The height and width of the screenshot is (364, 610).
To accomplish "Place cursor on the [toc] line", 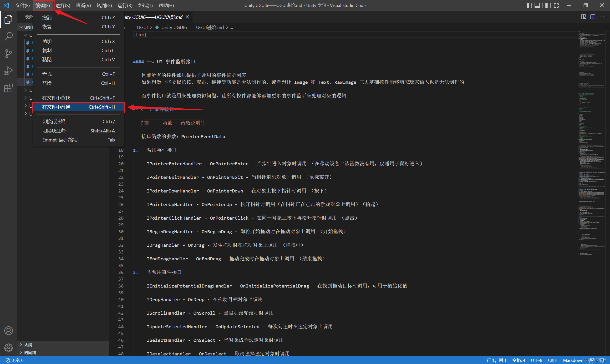I will click(x=140, y=35).
